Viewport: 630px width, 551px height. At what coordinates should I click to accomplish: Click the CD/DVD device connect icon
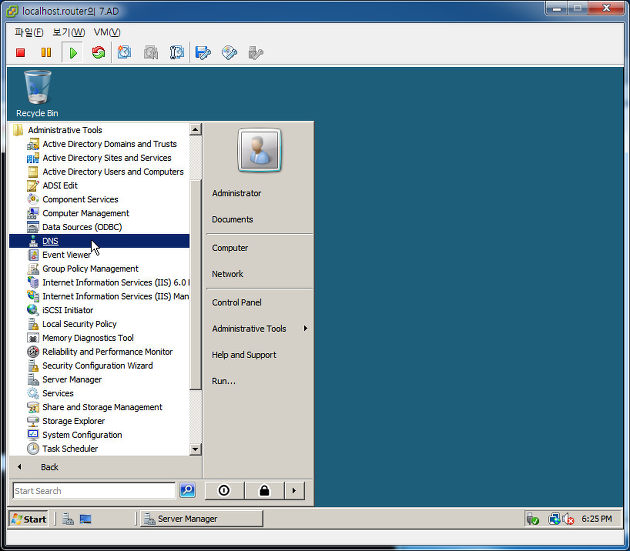tap(229, 53)
